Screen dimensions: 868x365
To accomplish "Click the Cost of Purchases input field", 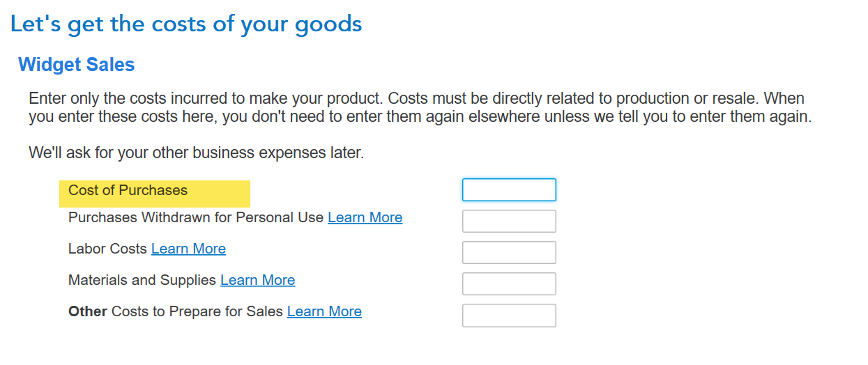I will pos(509,190).
